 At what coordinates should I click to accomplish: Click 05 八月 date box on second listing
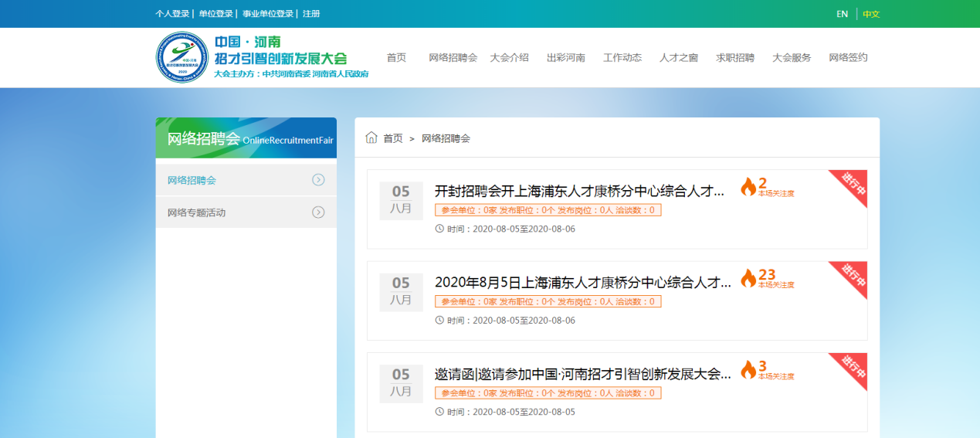[401, 291]
